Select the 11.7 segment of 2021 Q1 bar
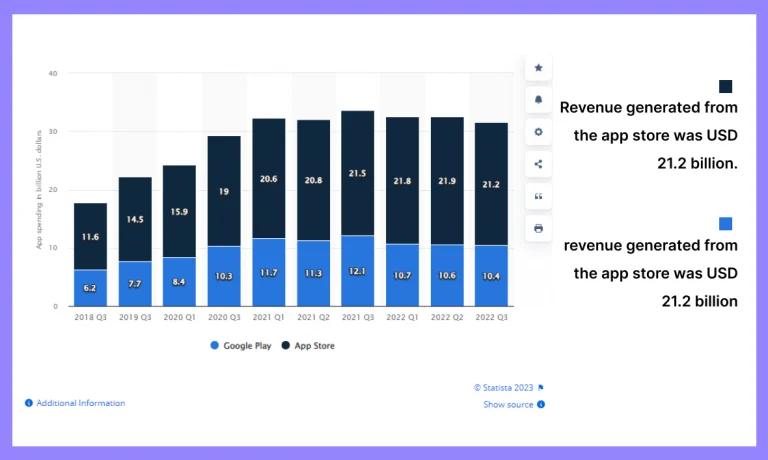Viewport: 768px width, 460px height. [269, 272]
